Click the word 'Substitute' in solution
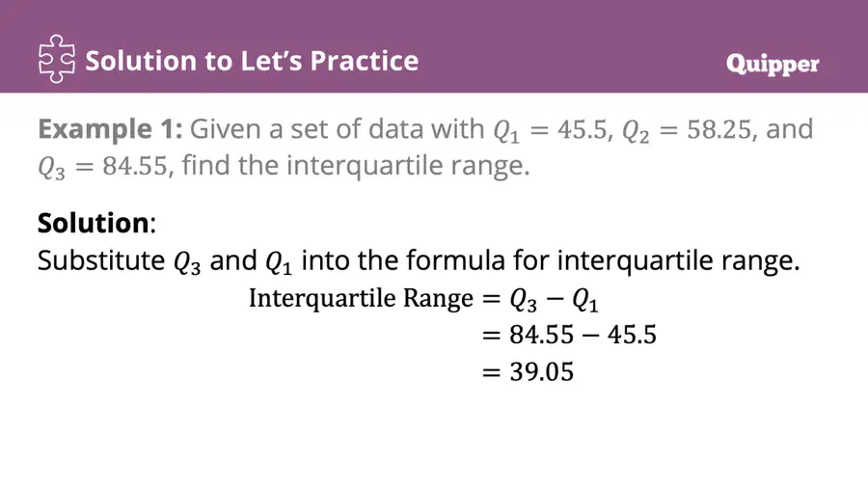This screenshot has height=488, width=868. pyautogui.click(x=101, y=260)
